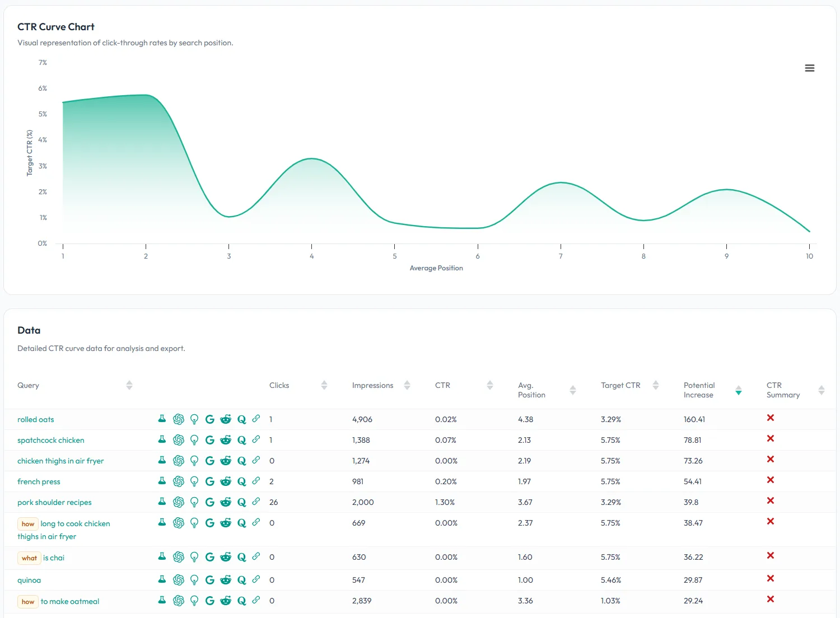Open ChatGPT icon for spatchcock chicken
The height and width of the screenshot is (618, 840).
[179, 440]
